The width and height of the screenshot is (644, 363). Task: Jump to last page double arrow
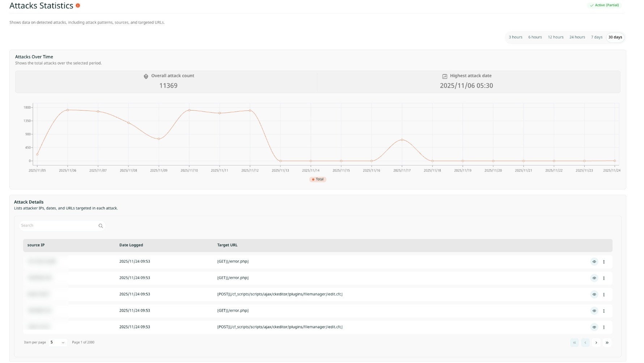point(607,343)
